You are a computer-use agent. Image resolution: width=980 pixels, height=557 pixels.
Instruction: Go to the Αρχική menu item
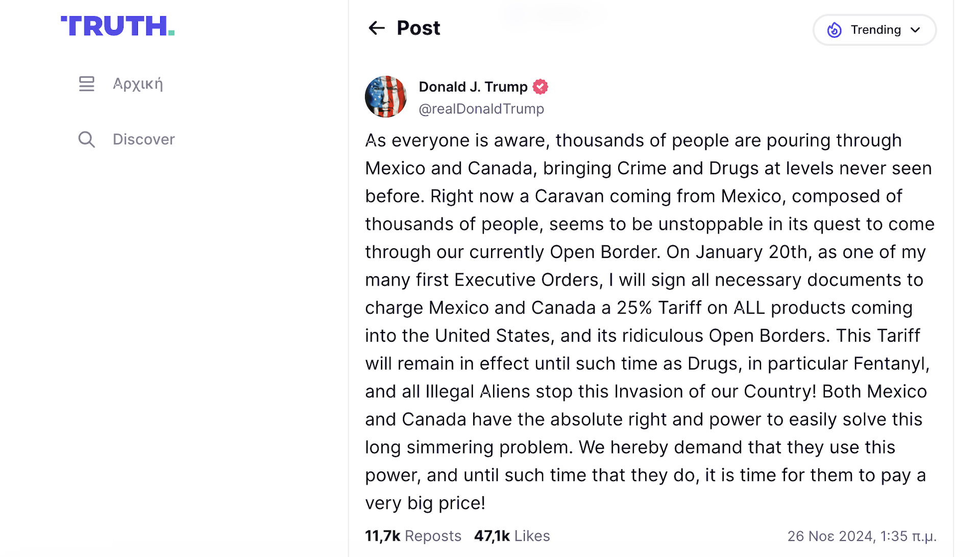pos(138,84)
